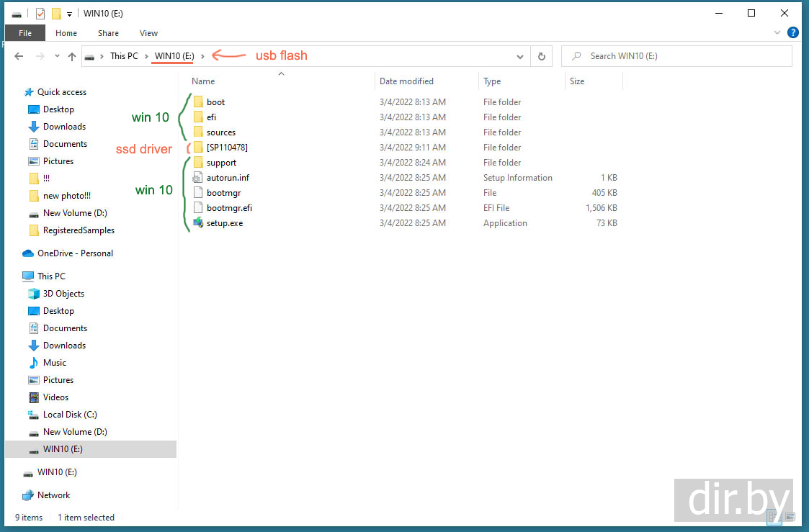Click This PC in the breadcrumb path

coord(124,56)
